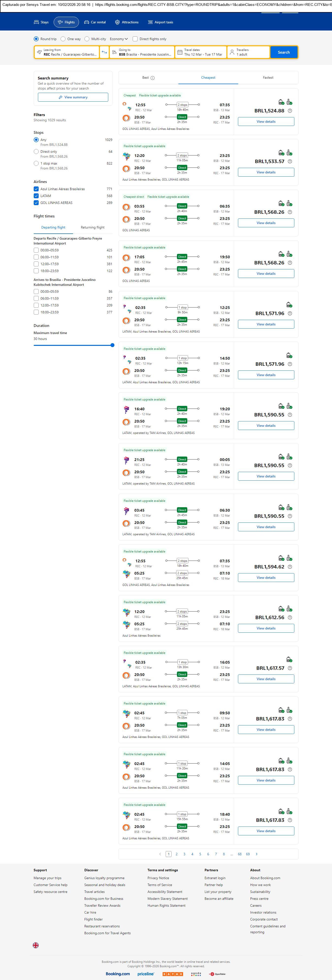This screenshot has height=980, width=332.
Task: Click next page arrow in pagination
Action: (x=257, y=854)
